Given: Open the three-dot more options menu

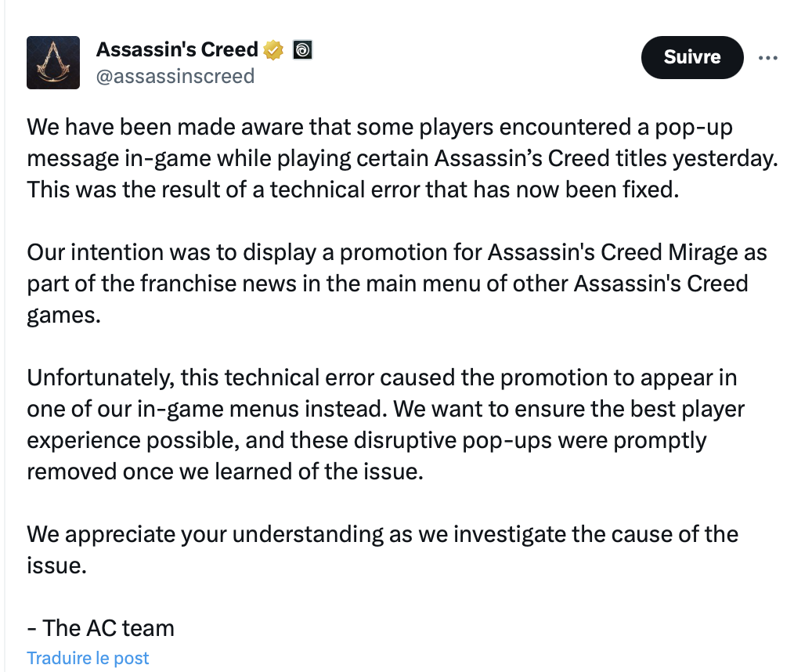Looking at the screenshot, I should (x=767, y=58).
